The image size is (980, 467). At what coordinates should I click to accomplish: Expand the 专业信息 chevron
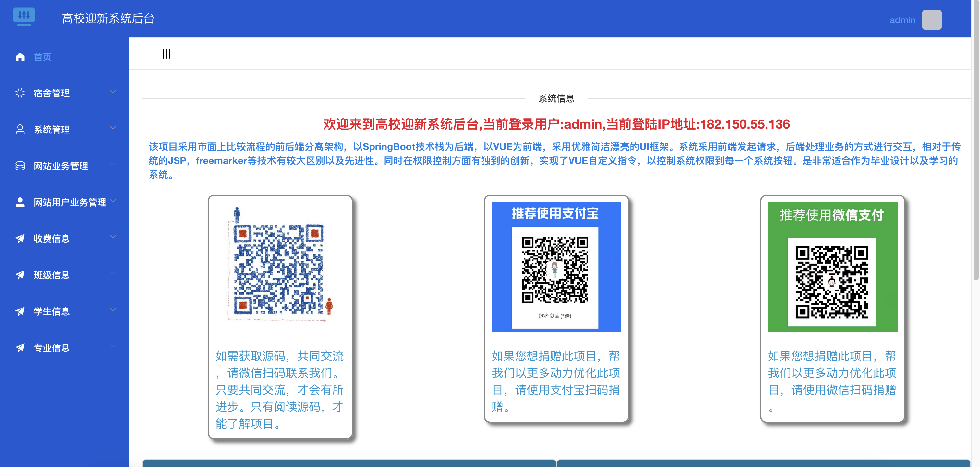point(113,346)
